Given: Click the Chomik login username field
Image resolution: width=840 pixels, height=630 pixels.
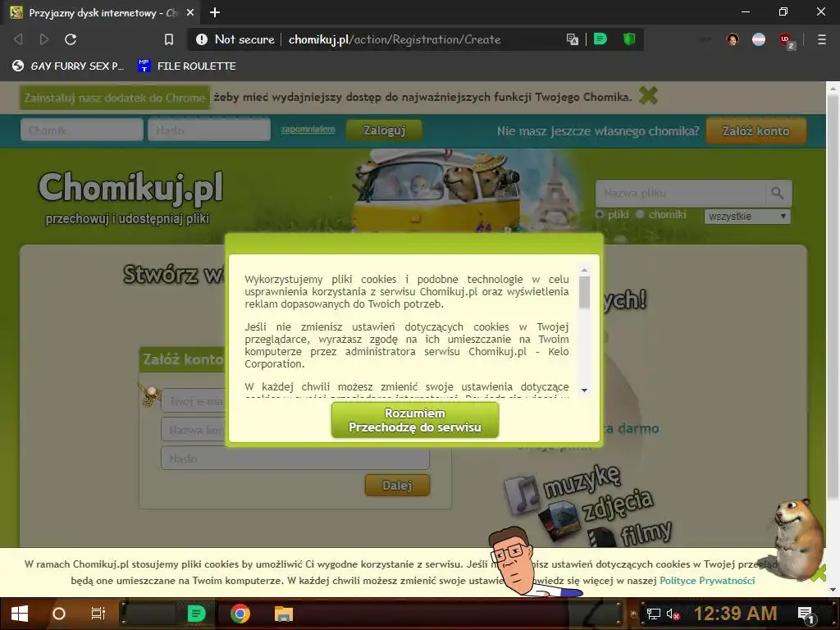Looking at the screenshot, I should pyautogui.click(x=82, y=130).
